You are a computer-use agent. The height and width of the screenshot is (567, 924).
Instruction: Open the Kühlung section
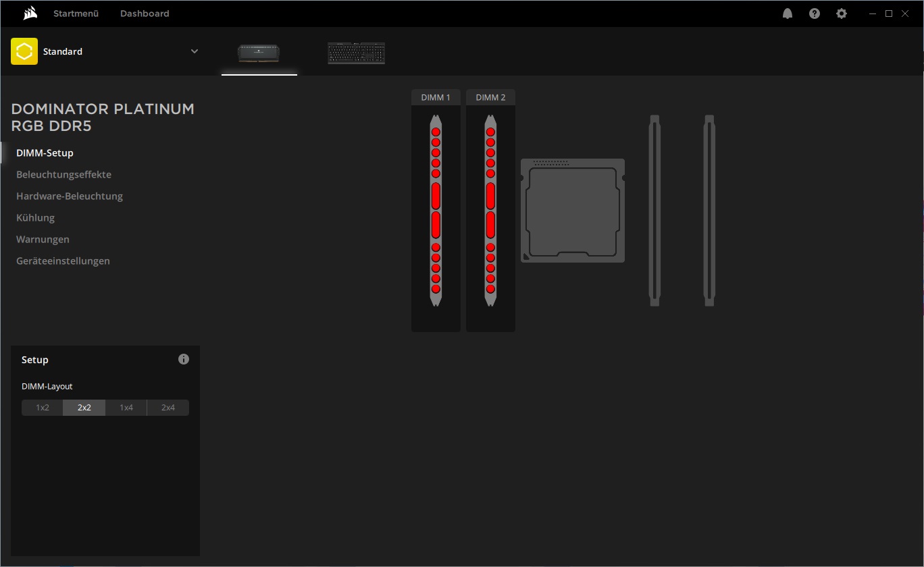(35, 217)
